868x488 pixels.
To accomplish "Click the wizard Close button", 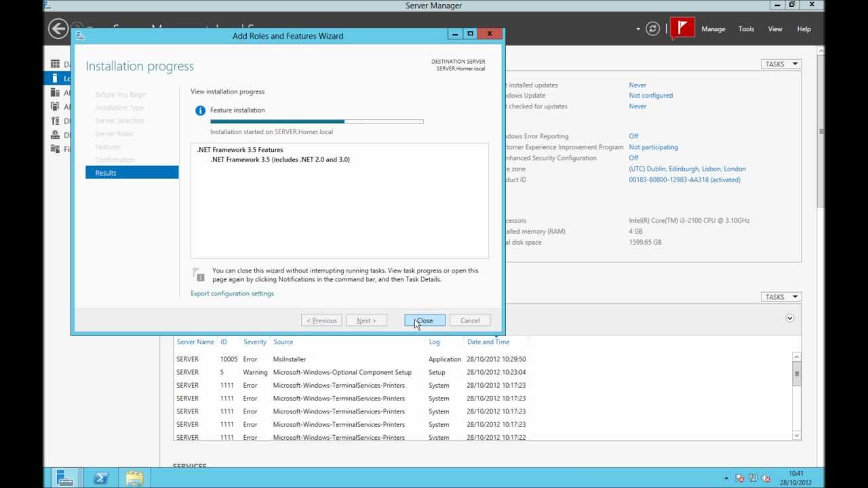I will click(425, 321).
